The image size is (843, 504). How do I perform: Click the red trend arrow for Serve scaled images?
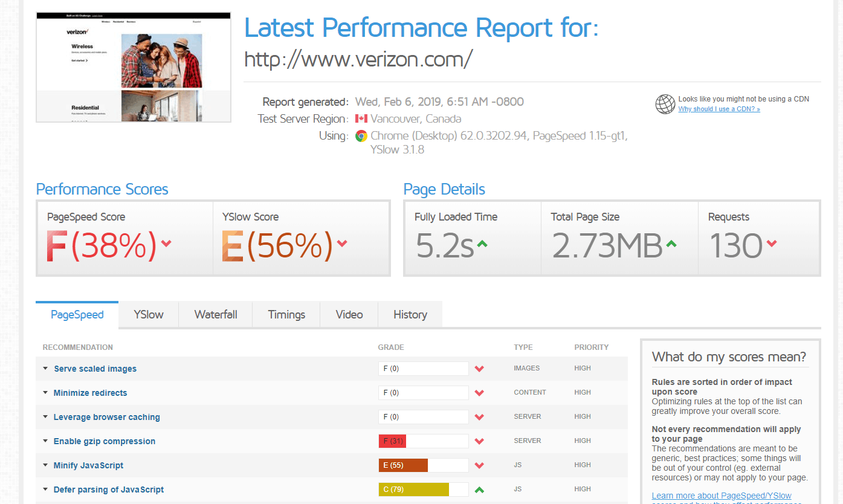tap(479, 369)
